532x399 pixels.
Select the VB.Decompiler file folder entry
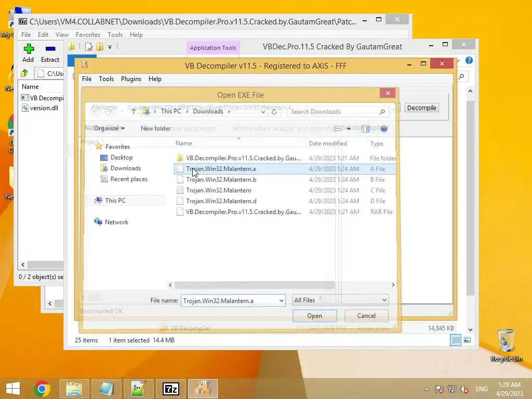click(285, 158)
